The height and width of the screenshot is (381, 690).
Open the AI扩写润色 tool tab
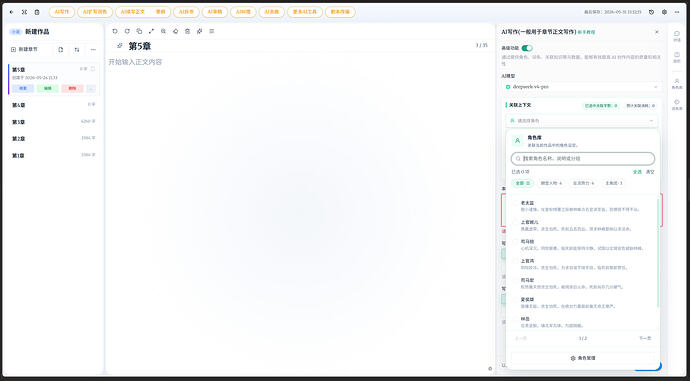[95, 12]
